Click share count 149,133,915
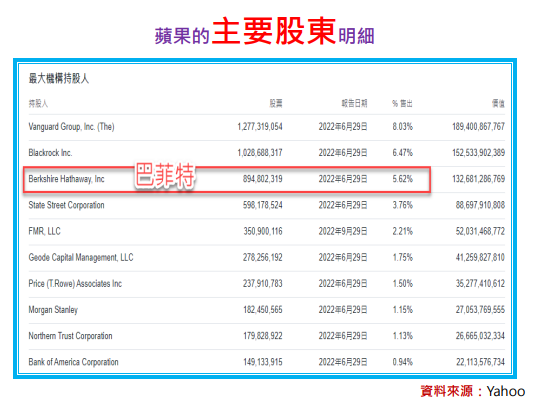The image size is (536, 403). 263,362
